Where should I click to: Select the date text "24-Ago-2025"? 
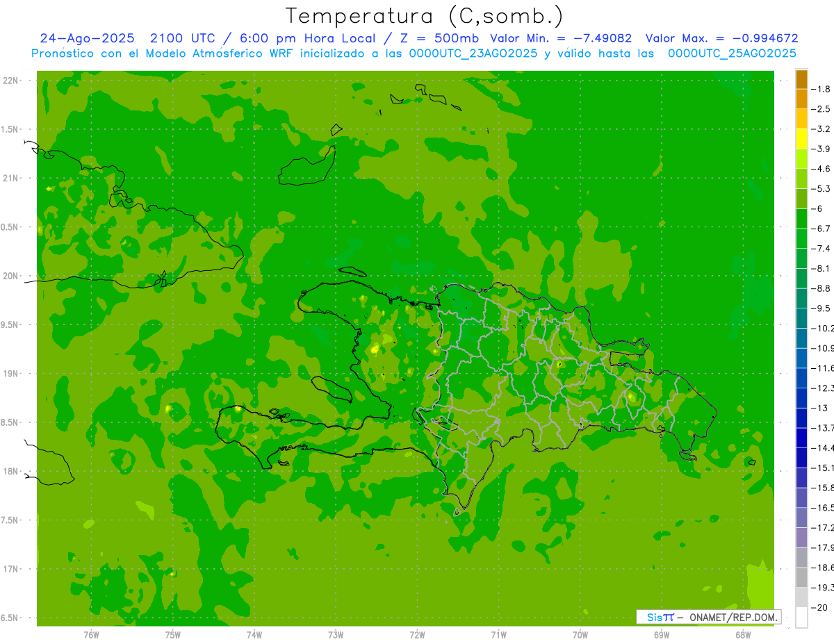pos(87,38)
